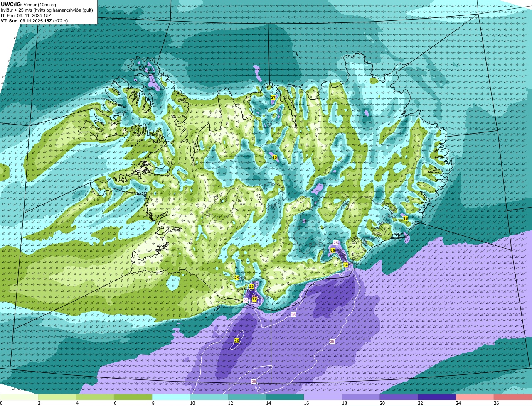Click the 4–6 m/s green legend swatch
This screenshot has width=532, height=406.
95,397
